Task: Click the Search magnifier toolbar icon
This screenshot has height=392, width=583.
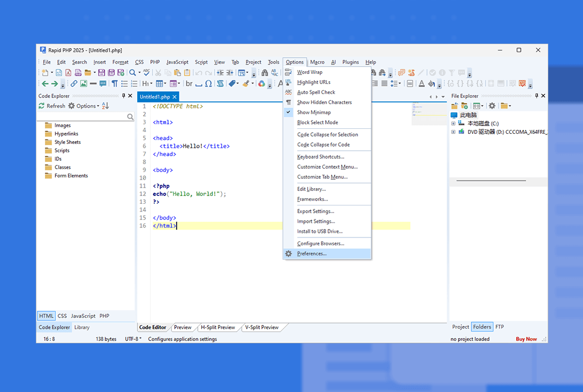Action: click(132, 73)
